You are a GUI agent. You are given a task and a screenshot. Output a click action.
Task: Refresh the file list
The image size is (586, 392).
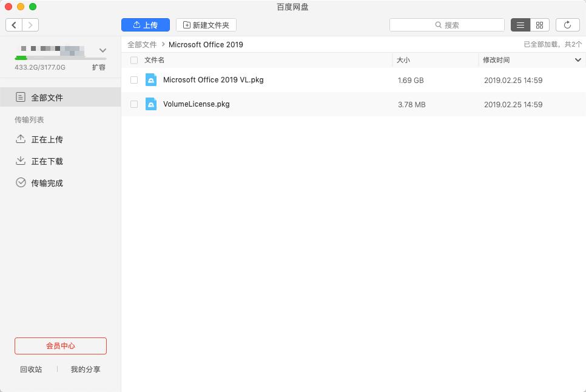(567, 25)
